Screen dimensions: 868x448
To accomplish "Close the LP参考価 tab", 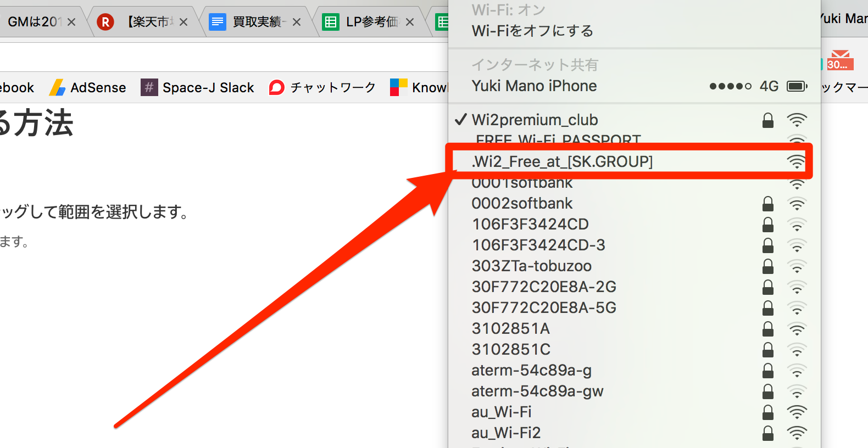I will (x=410, y=23).
